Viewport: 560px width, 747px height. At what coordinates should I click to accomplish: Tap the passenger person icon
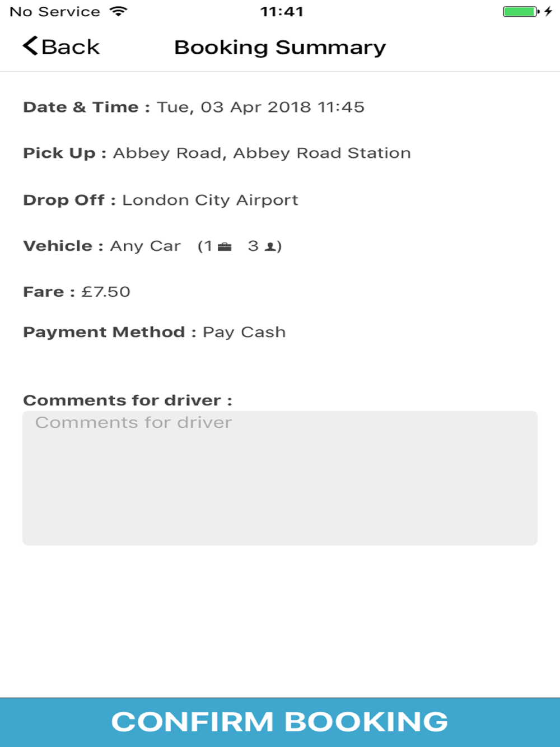[270, 246]
